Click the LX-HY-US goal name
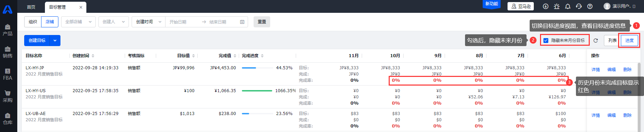This screenshot has height=132, width=644. pyautogui.click(x=36, y=91)
